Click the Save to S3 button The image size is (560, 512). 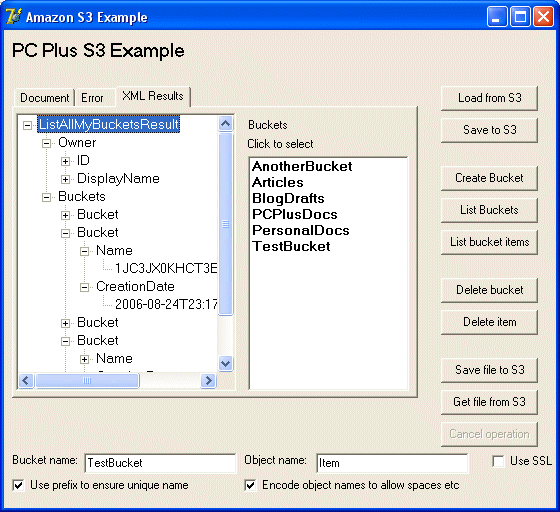[489, 130]
